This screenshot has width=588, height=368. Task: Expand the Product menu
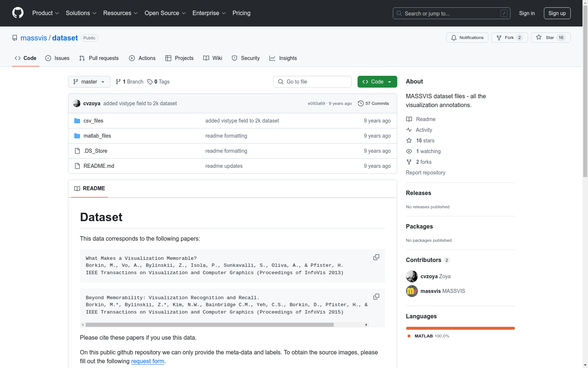coord(46,13)
